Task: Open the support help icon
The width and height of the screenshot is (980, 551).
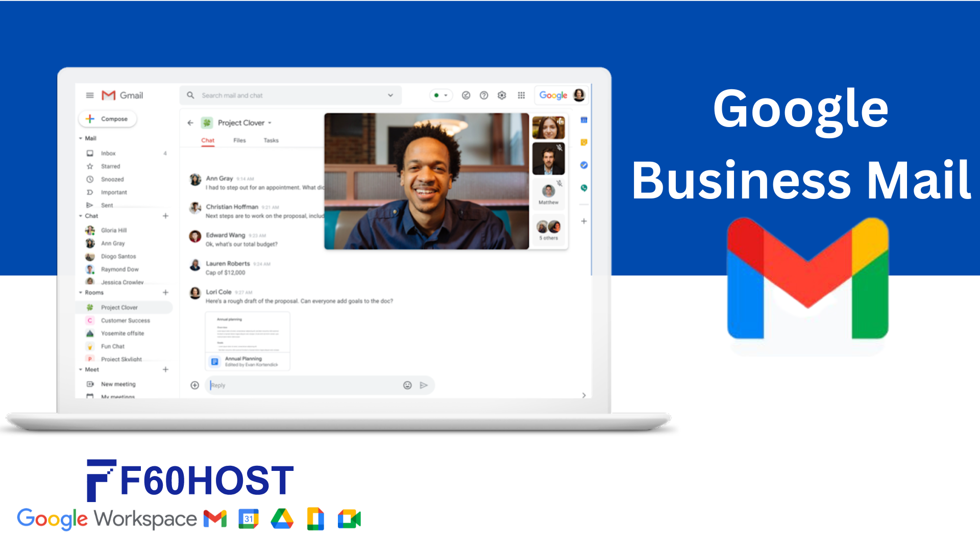Action: (x=484, y=95)
